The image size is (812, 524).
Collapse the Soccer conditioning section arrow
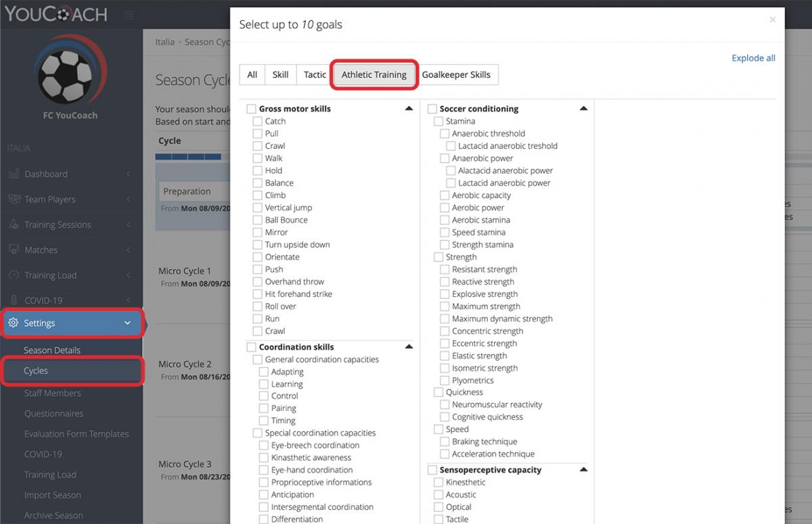coord(583,108)
